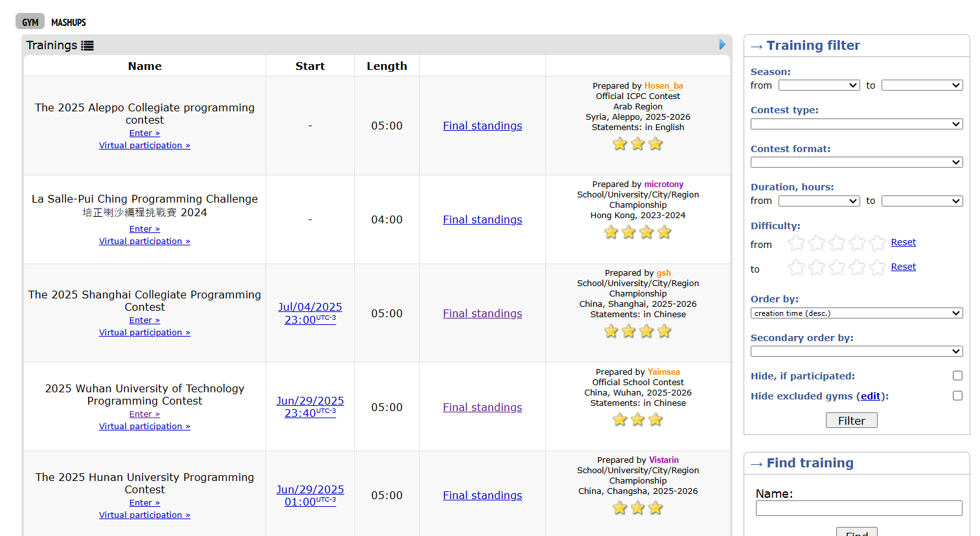Click first star of Aleppo contest rating

point(620,144)
